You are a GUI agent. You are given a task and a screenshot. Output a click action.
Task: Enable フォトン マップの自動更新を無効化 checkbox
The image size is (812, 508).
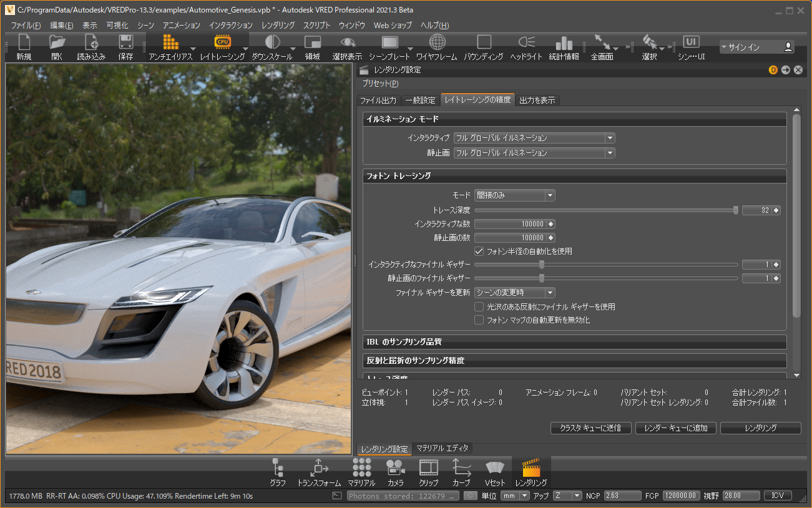[479, 320]
